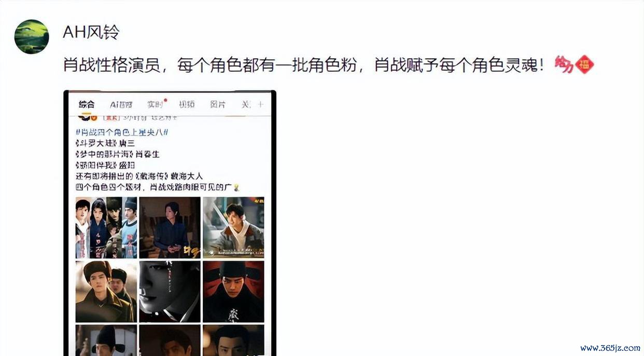Screen dimensions: 644x356
Task: Click the red diamond 福 emoji
Action: point(584,64)
